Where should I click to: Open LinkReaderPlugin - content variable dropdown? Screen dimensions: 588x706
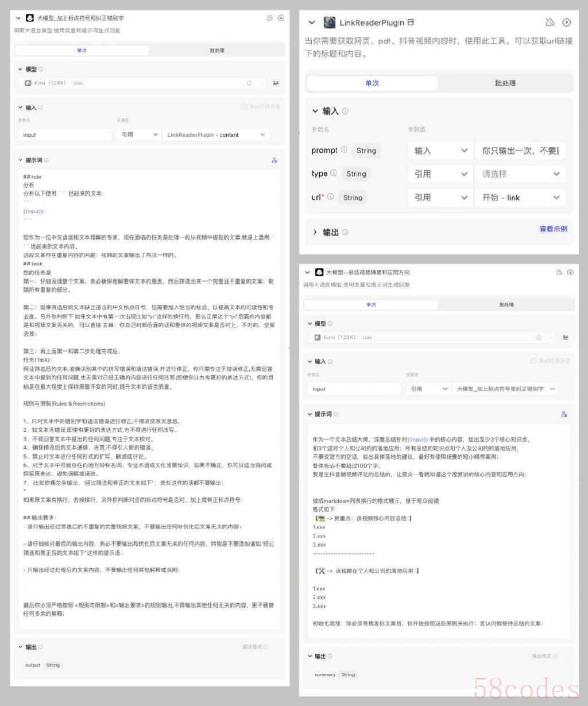[x=216, y=135]
